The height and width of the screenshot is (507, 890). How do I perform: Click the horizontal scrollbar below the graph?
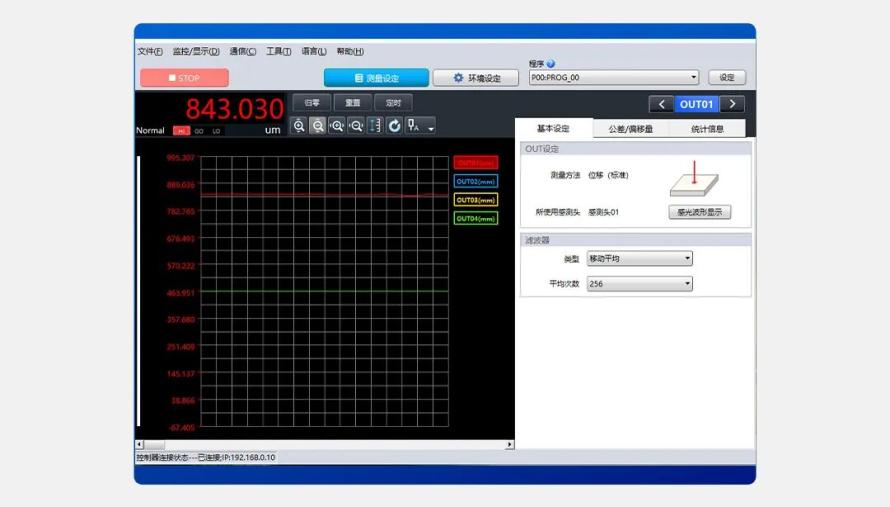pos(325,445)
